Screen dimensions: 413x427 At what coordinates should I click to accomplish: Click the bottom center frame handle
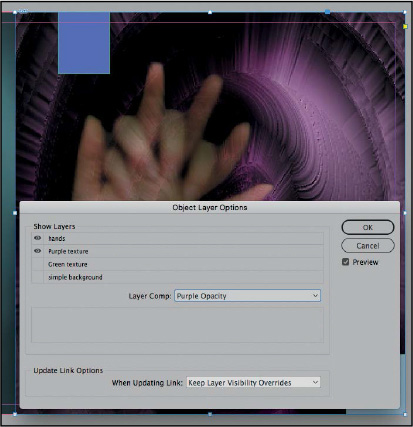pos(210,414)
